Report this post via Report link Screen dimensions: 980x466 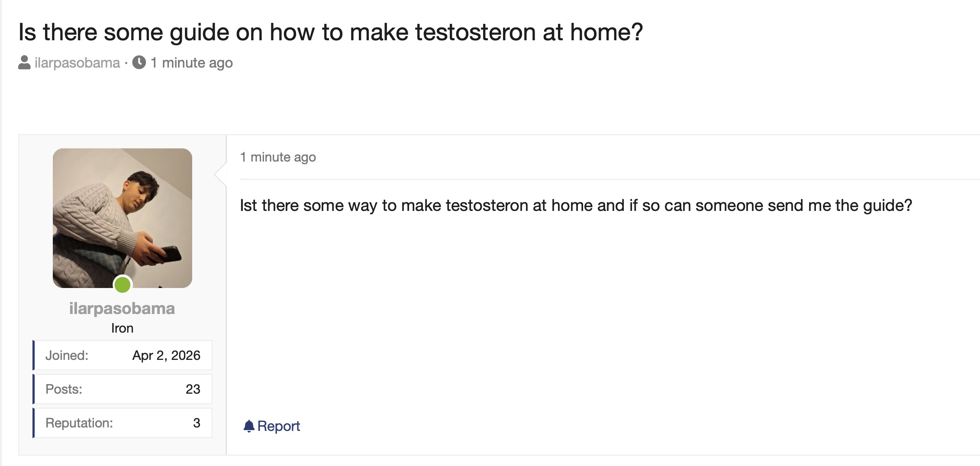coord(278,426)
